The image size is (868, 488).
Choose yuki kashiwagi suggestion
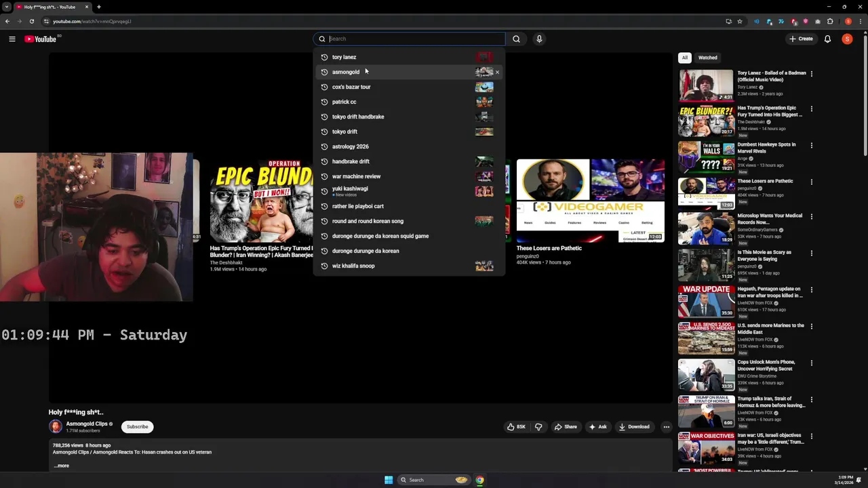click(409, 191)
